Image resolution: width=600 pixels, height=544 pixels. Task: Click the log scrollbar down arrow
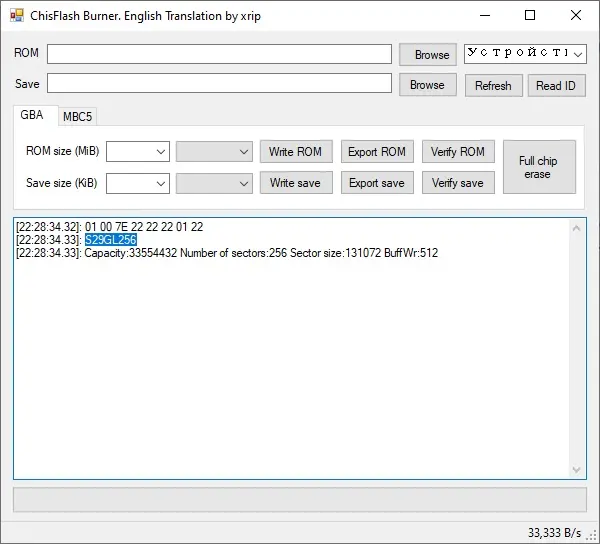click(x=577, y=469)
